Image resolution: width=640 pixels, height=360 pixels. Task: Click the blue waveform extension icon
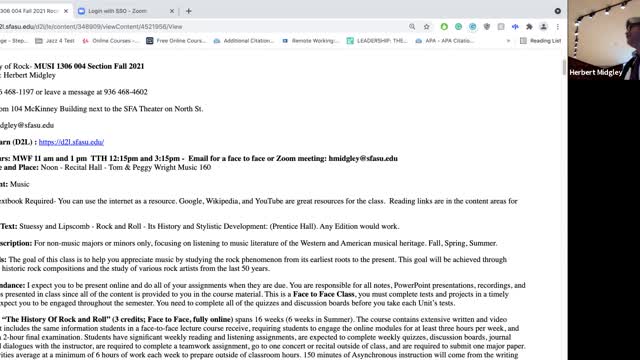coord(515,27)
